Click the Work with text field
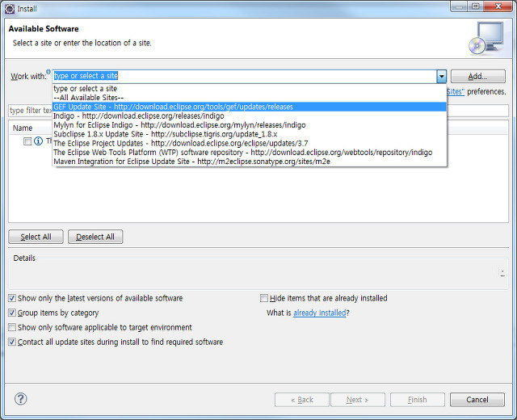517x420 pixels. tap(245, 76)
